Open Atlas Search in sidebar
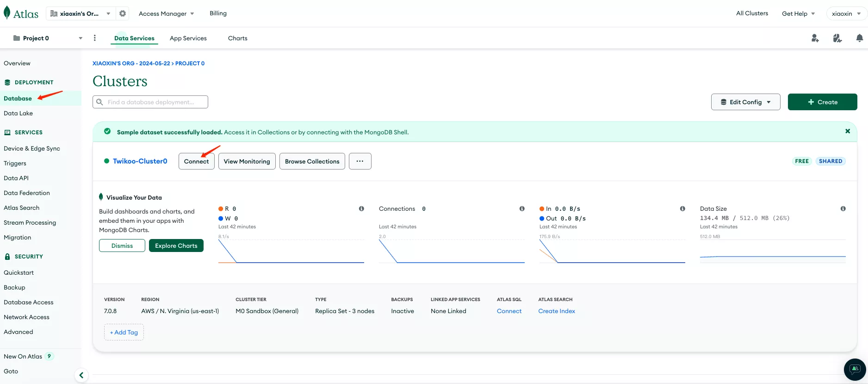Viewport: 868px width, 384px height. (21, 208)
